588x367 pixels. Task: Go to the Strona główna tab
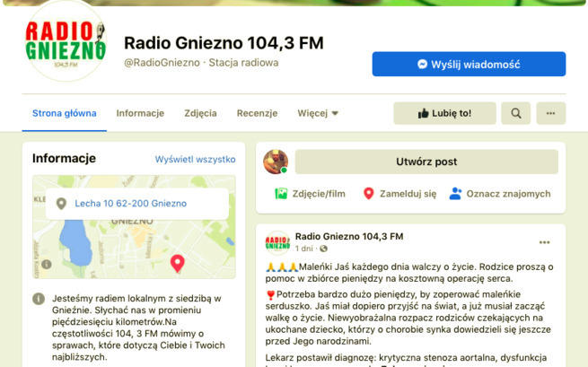65,113
